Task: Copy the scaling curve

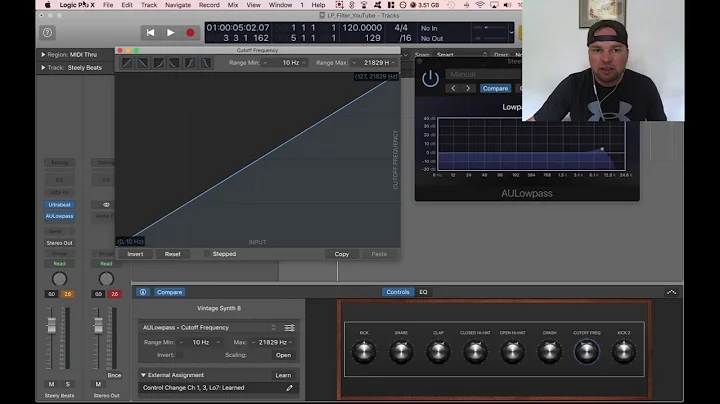Action: (342, 254)
